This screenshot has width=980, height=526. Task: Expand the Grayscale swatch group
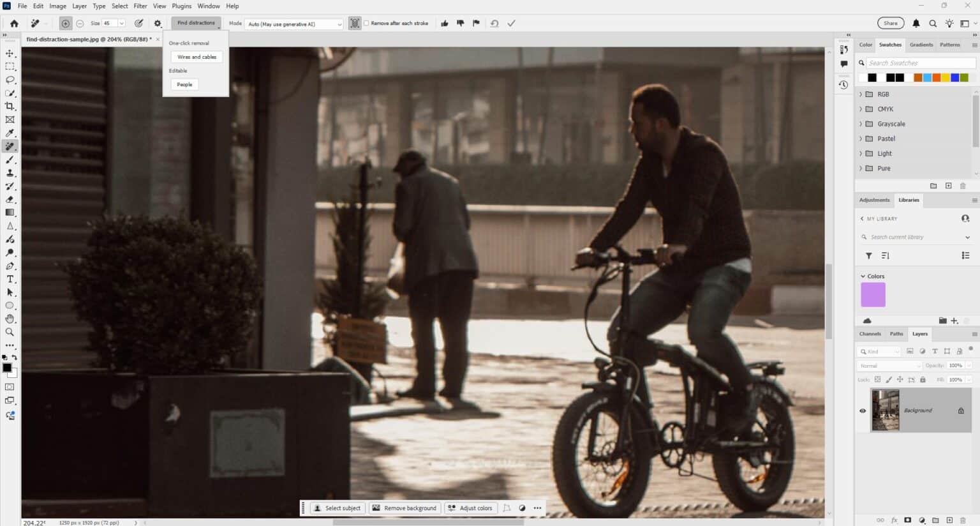point(861,124)
